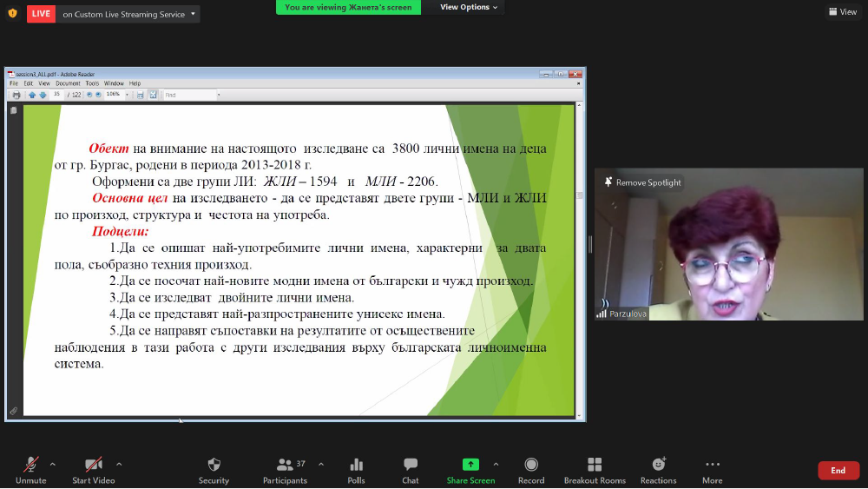Unmute the microphone
The height and width of the screenshot is (489, 868).
pyautogui.click(x=30, y=465)
